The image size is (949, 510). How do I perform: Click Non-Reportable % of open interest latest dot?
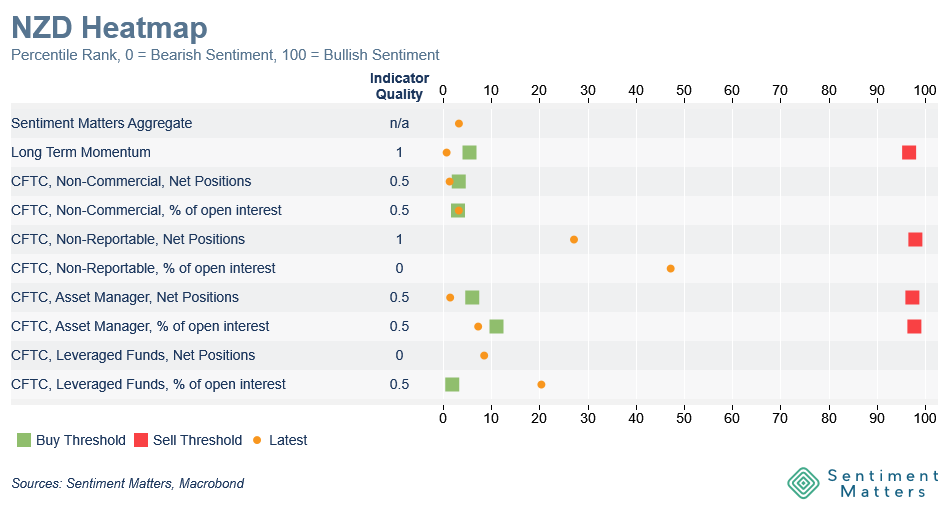pyautogui.click(x=670, y=268)
